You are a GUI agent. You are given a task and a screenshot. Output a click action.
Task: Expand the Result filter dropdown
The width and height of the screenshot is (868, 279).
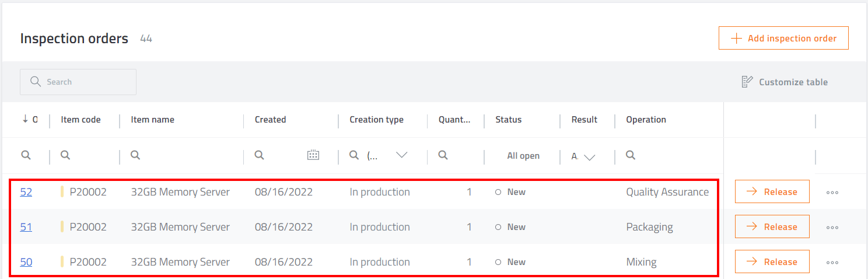click(589, 156)
